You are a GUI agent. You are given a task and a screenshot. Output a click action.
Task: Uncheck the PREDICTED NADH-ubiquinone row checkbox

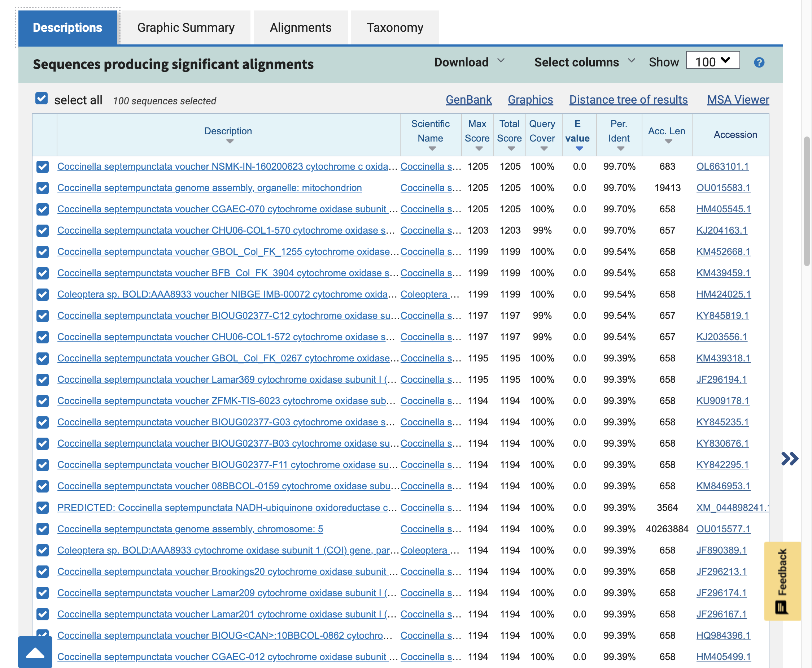[43, 508]
